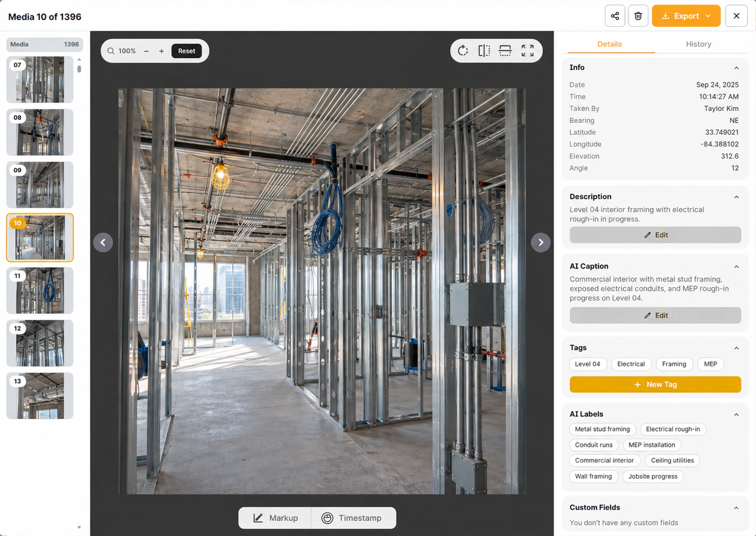Open the Markup tool

click(x=275, y=518)
